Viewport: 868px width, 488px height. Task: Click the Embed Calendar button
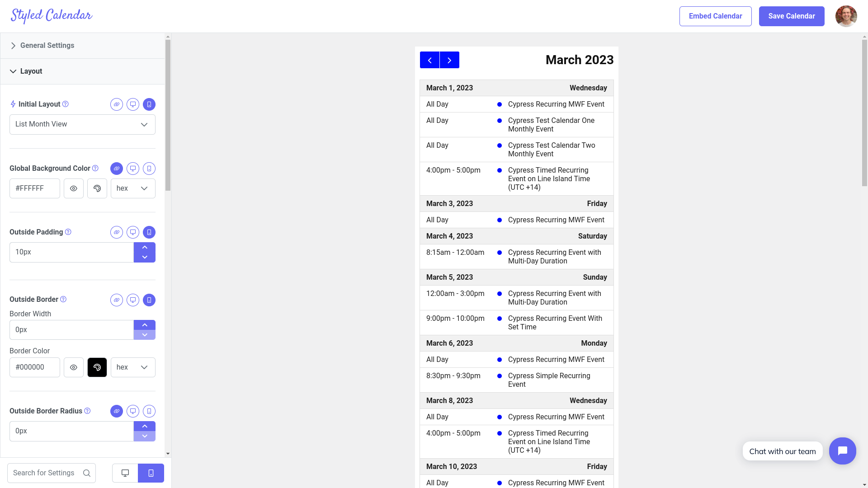pyautogui.click(x=715, y=16)
